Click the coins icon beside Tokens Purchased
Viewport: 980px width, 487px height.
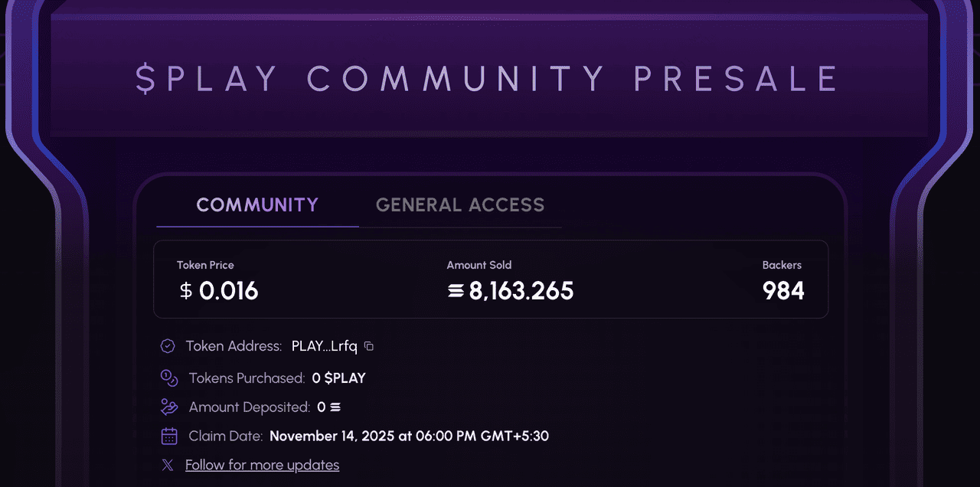click(x=169, y=378)
